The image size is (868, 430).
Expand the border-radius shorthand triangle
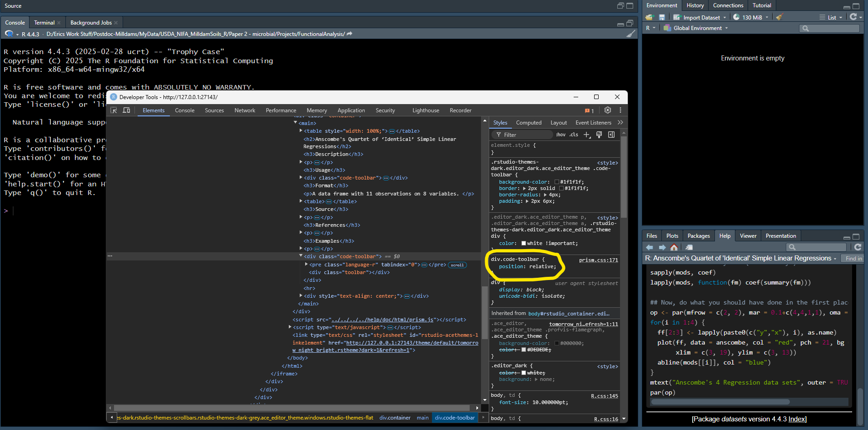pyautogui.click(x=545, y=195)
